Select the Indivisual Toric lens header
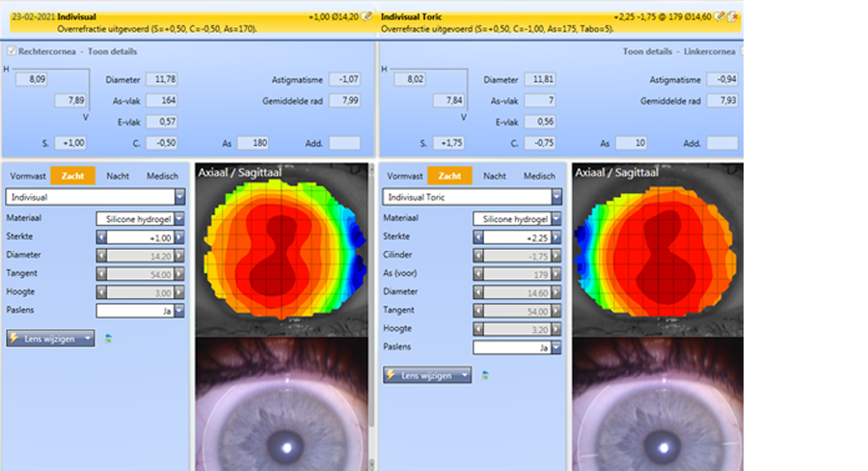The image size is (868, 471). coord(559,22)
